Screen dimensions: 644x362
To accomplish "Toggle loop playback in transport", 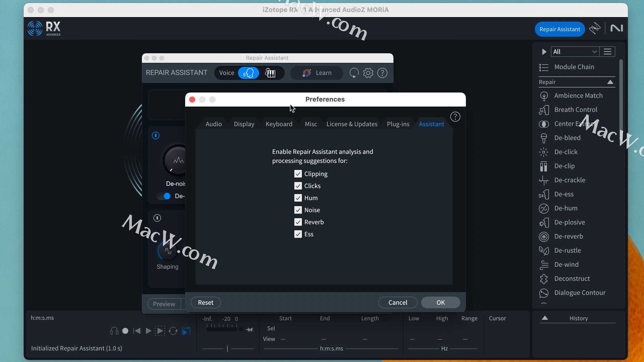I will click(x=173, y=331).
